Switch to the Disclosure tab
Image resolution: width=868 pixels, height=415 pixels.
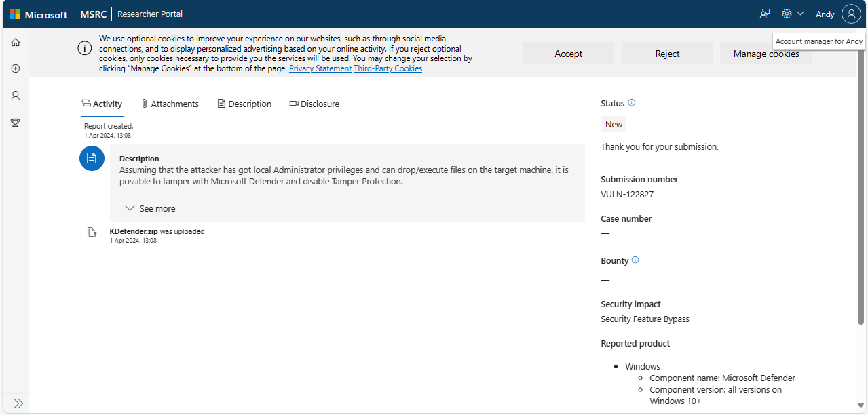coord(314,104)
